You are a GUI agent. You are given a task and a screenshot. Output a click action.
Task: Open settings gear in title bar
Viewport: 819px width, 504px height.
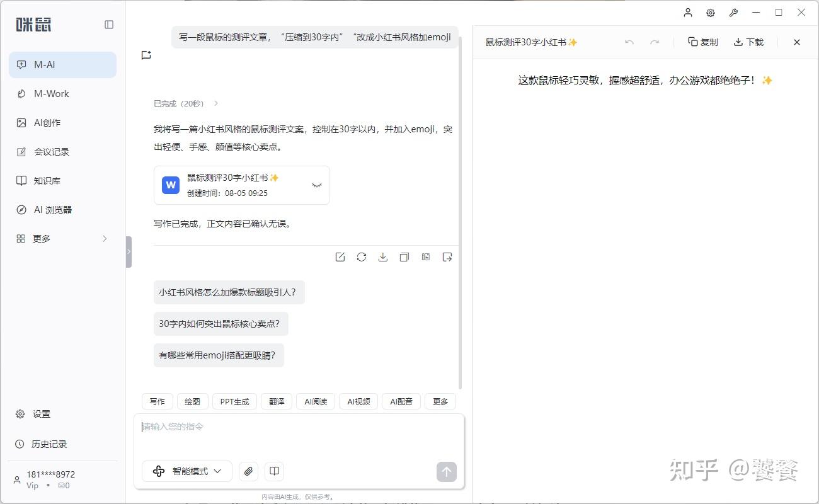(711, 13)
